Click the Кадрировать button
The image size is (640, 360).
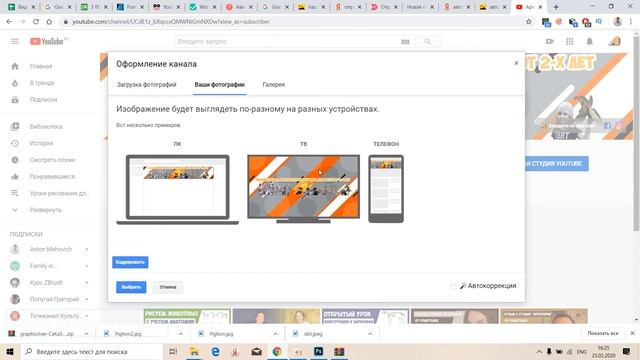130,262
